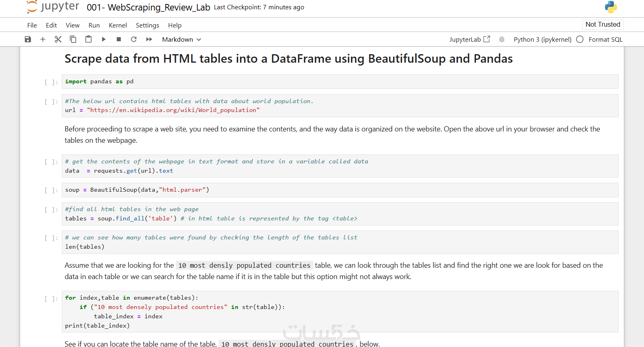This screenshot has width=644, height=347.
Task: Interrupt the kernel with stop icon
Action: pos(119,39)
